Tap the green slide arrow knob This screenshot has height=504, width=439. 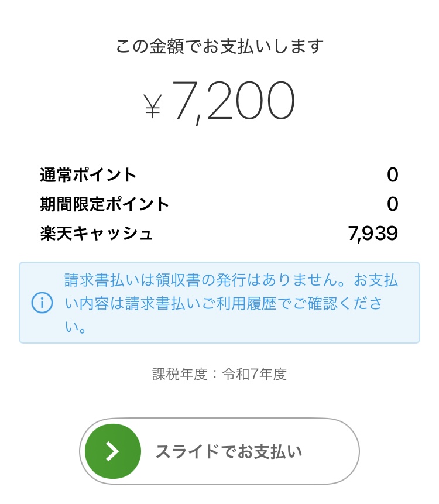pyautogui.click(x=113, y=451)
